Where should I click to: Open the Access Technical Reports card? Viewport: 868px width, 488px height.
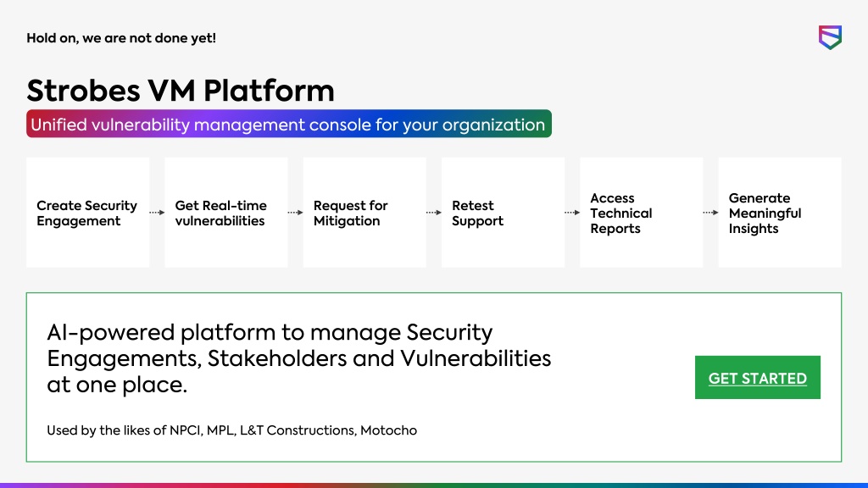coord(642,213)
